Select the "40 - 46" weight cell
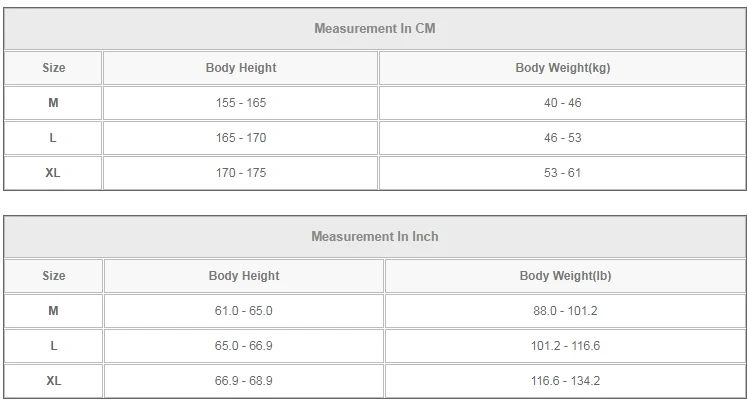748x403 pixels. pos(562,103)
